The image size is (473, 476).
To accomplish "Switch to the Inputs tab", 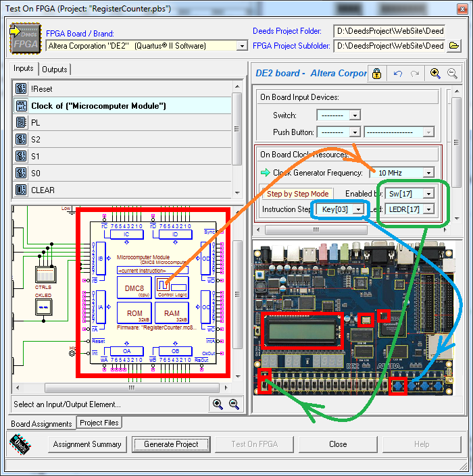I will (24, 69).
